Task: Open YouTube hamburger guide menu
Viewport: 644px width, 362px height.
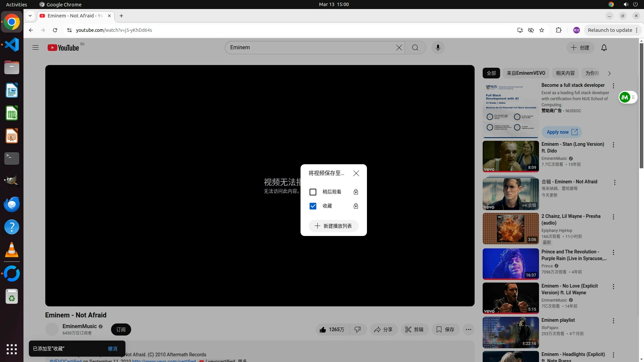Action: pos(36,48)
